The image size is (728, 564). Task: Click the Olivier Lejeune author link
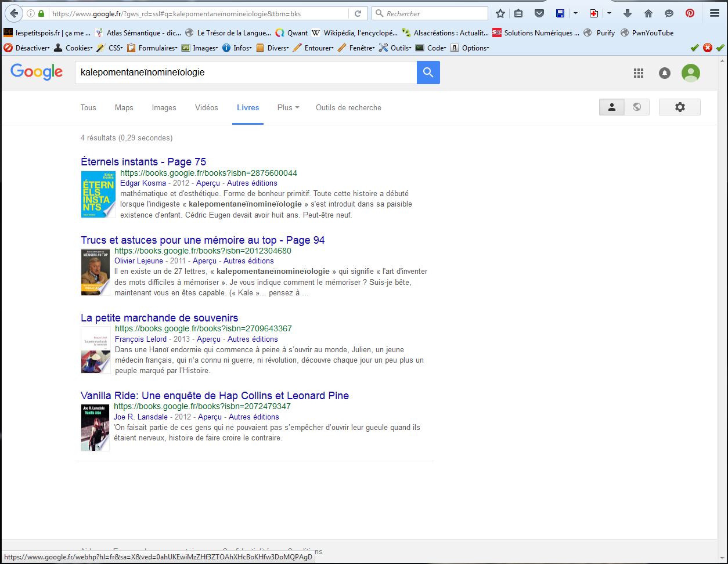point(138,261)
